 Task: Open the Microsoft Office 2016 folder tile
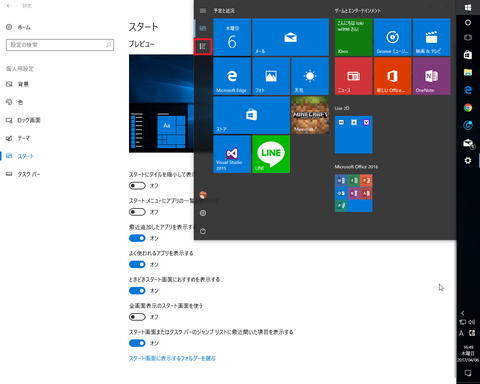point(353,193)
